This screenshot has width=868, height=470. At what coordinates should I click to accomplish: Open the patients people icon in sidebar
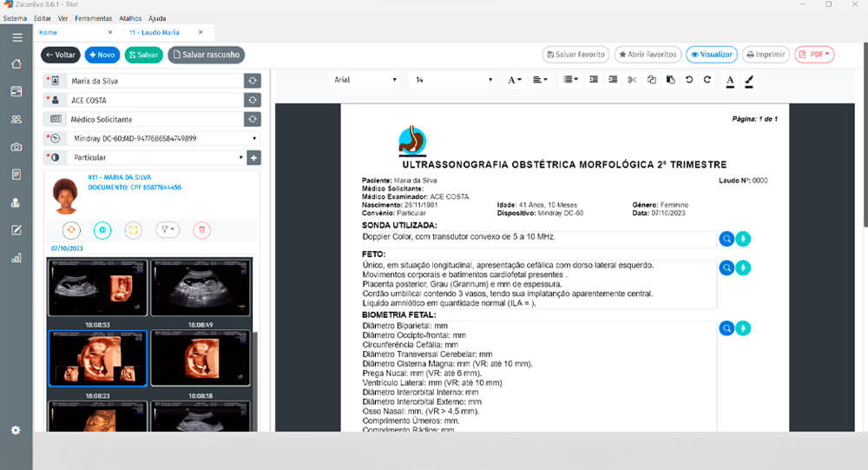pyautogui.click(x=16, y=119)
